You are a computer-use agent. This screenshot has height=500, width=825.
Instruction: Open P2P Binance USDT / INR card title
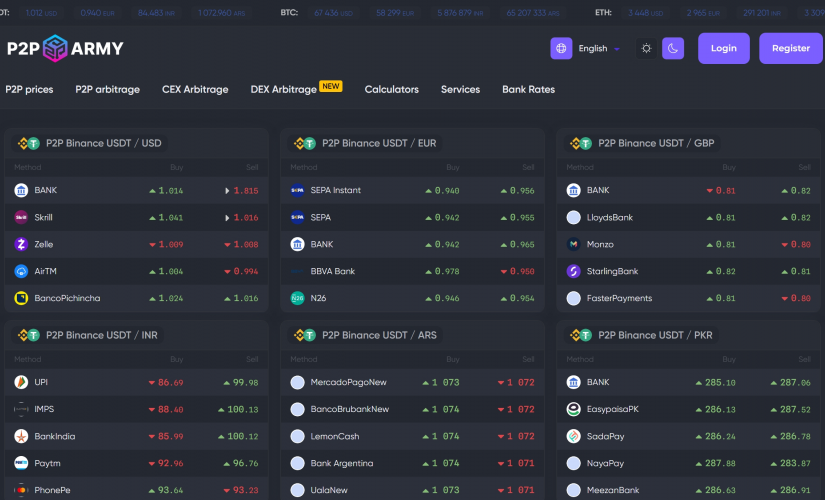click(x=102, y=335)
